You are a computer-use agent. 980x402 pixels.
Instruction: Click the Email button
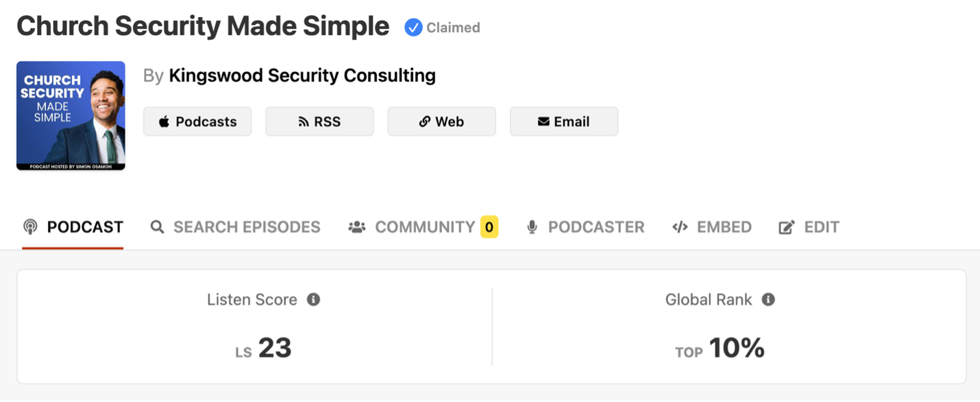click(564, 121)
